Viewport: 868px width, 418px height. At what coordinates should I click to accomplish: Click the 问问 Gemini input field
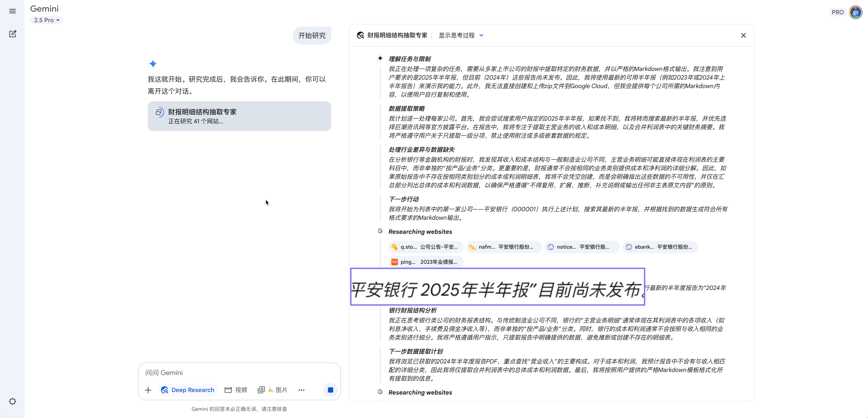click(x=236, y=373)
